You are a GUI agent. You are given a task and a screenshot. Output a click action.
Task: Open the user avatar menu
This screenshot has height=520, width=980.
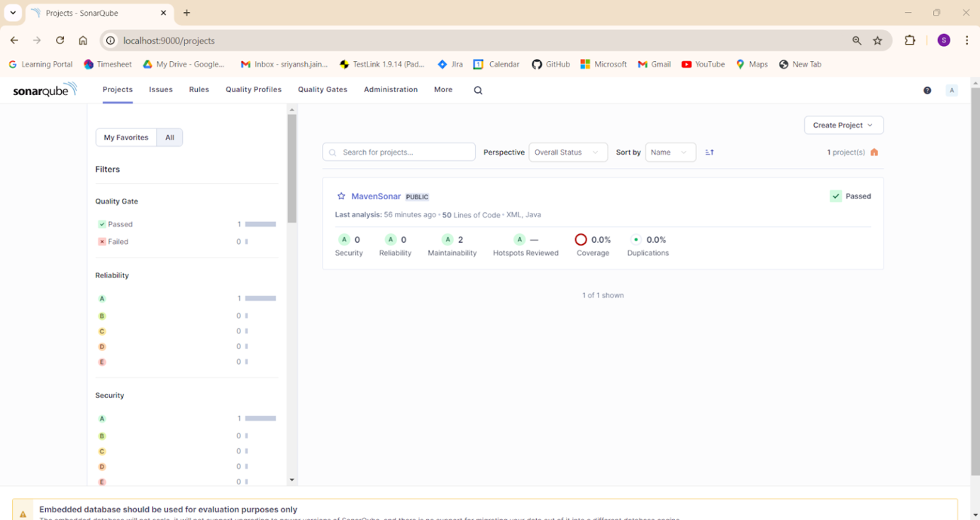pyautogui.click(x=952, y=89)
